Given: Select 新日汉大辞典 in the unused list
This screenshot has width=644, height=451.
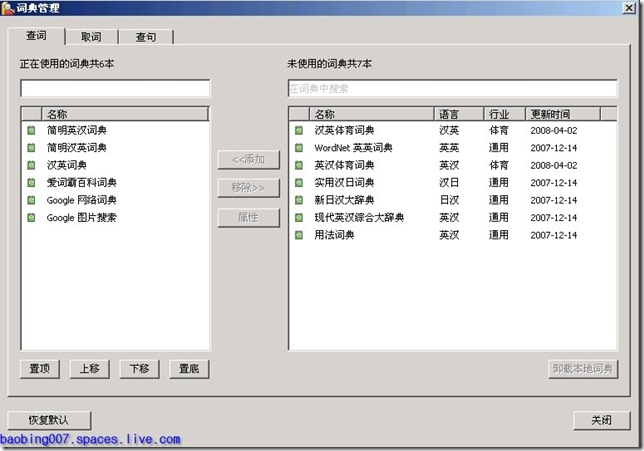Looking at the screenshot, I should pos(453,200).
